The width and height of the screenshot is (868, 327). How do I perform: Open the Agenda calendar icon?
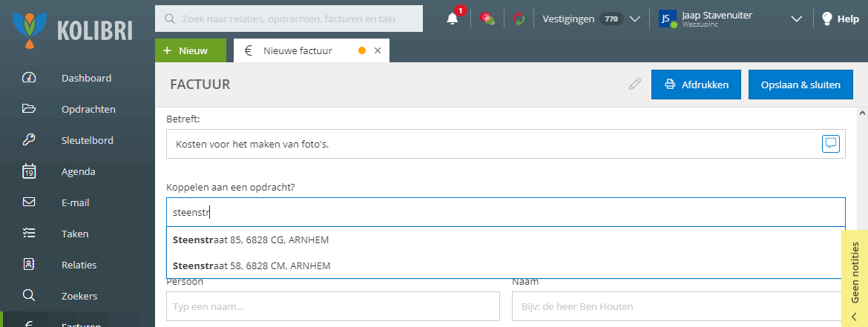coord(29,171)
